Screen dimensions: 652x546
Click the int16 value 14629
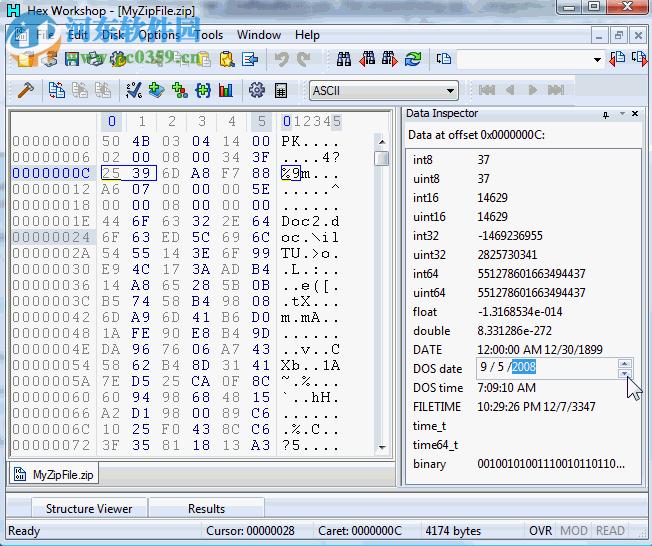pos(492,198)
